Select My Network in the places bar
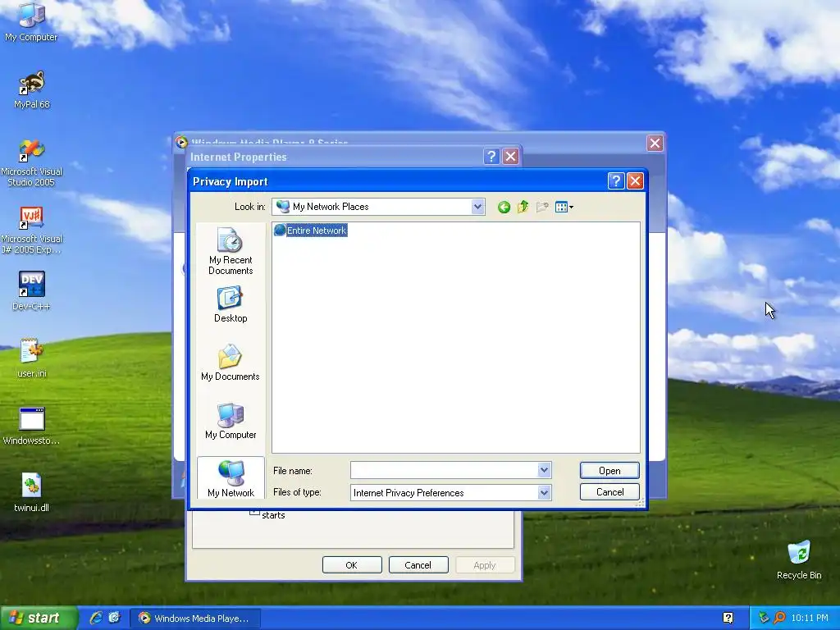 (x=231, y=478)
